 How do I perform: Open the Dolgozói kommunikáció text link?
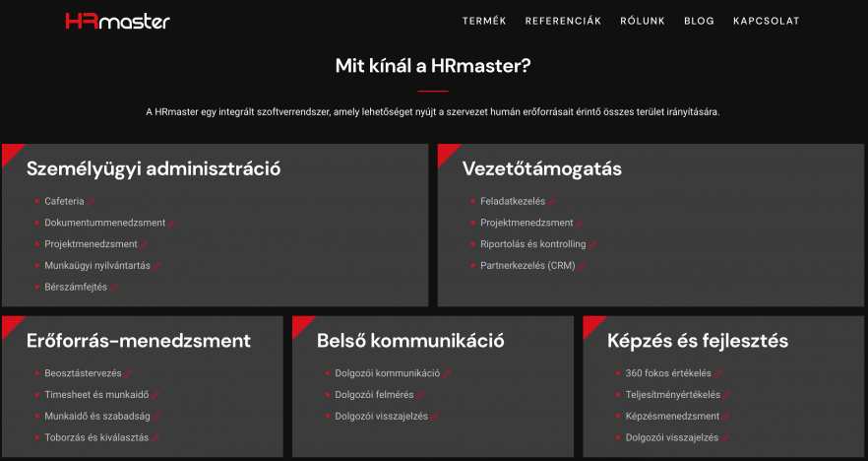(x=388, y=373)
